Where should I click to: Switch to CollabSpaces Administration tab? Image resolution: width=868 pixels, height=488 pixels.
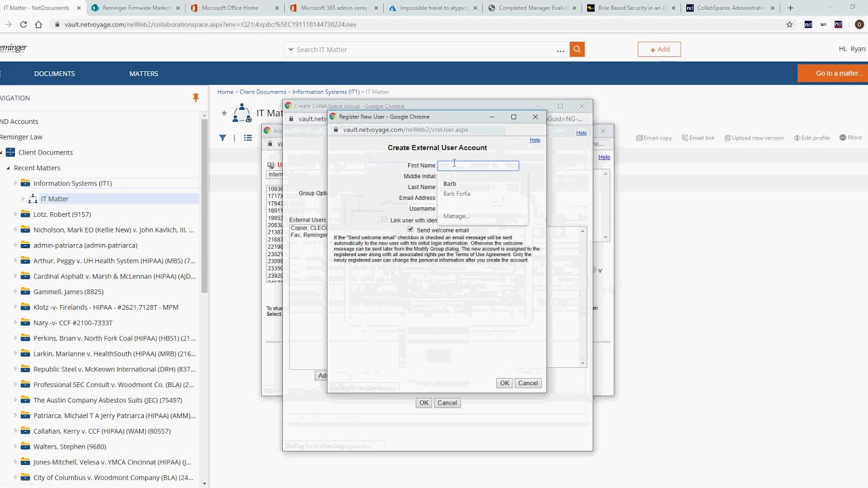(x=730, y=8)
